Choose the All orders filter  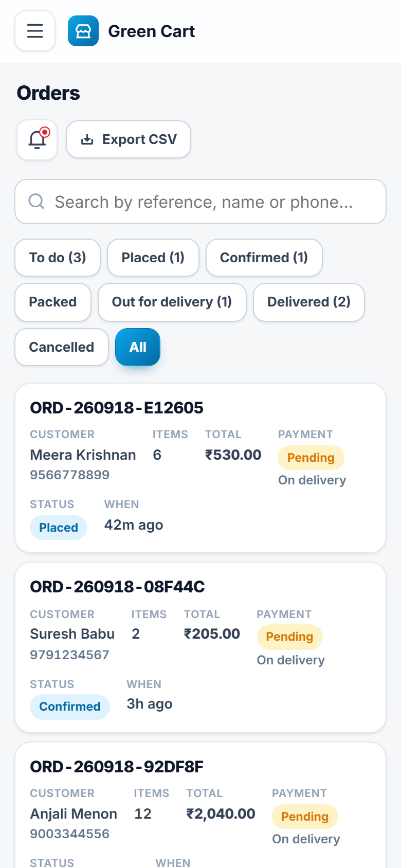138,347
